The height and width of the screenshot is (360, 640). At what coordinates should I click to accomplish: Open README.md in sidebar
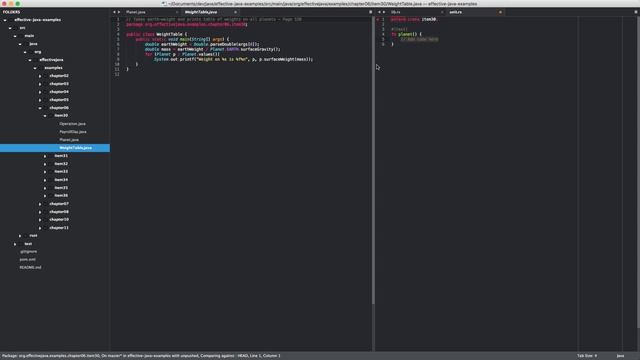pos(30,267)
